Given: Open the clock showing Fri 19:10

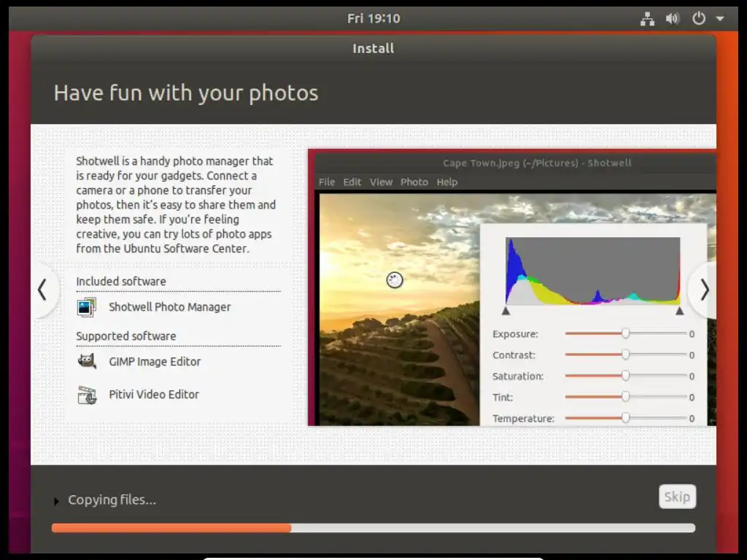Looking at the screenshot, I should click(373, 18).
